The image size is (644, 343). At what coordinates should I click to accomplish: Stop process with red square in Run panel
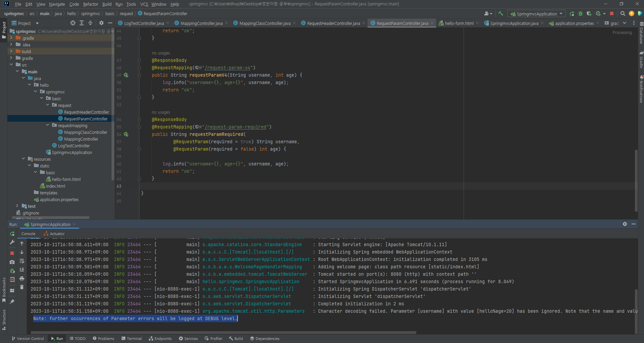pyautogui.click(x=12, y=253)
